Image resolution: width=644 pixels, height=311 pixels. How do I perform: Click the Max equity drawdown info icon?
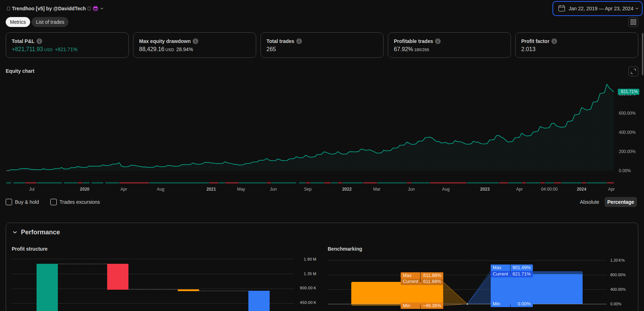pyautogui.click(x=196, y=41)
